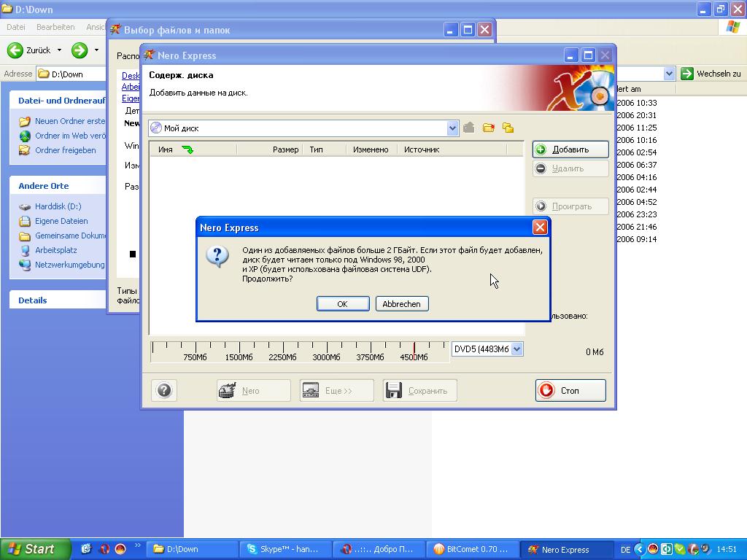747x560 pixels.
Task: Close the Выбор файлов и папок window
Action: [485, 30]
